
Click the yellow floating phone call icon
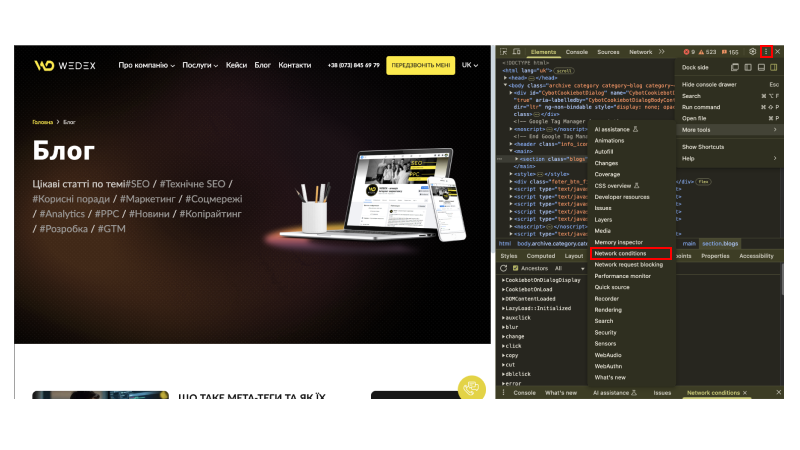pos(471,388)
